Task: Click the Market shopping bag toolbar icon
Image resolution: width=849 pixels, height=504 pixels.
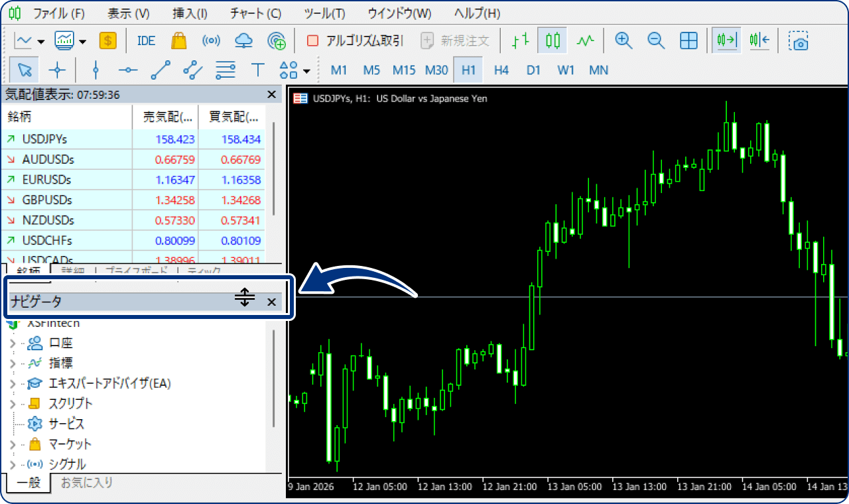Action: click(x=178, y=41)
